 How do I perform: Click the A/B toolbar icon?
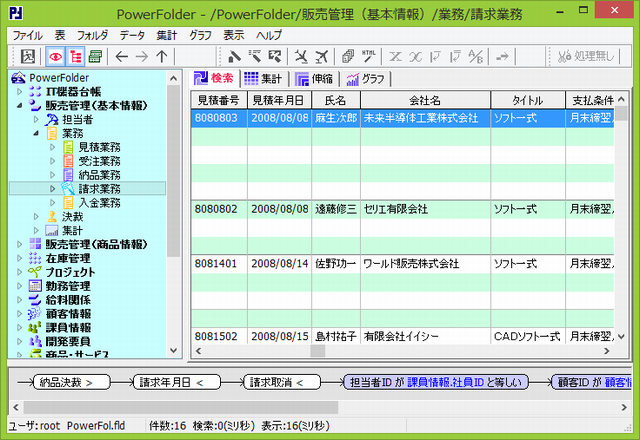(x=476, y=56)
